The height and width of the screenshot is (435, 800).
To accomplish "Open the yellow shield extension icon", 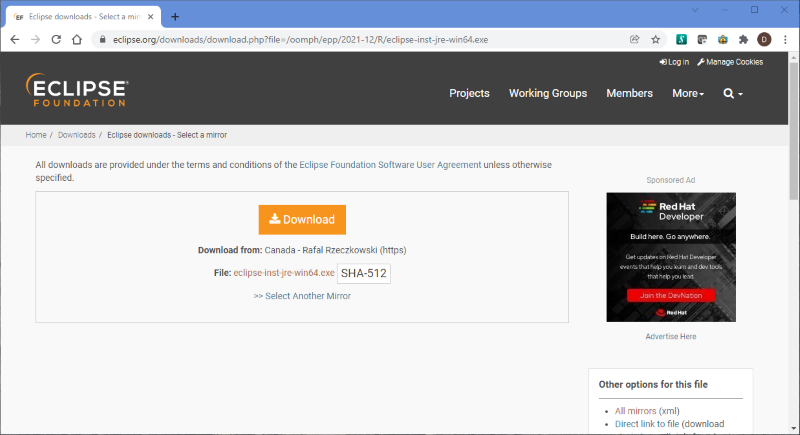I will click(723, 39).
